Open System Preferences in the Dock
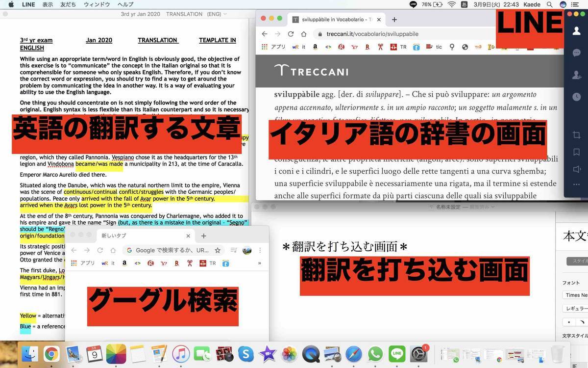 pos(419,354)
